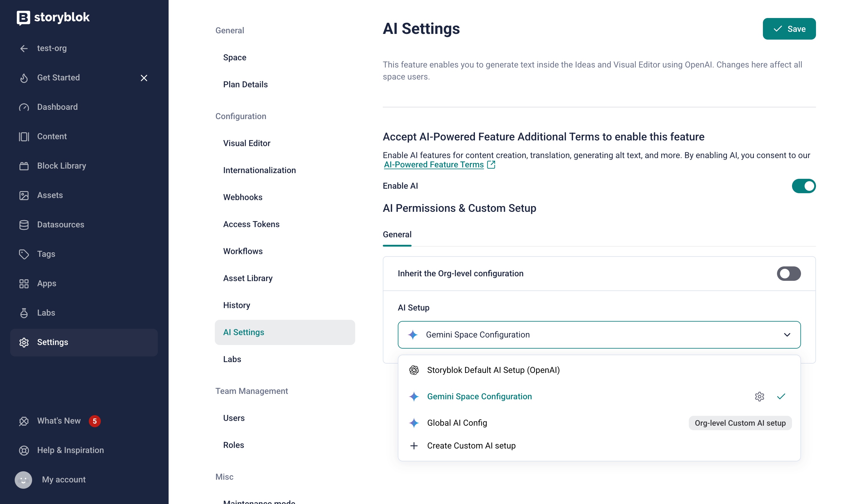Viewport: 864px width, 504px height.
Task: Collapse the AI Setup dropdown chevron
Action: coord(787,334)
